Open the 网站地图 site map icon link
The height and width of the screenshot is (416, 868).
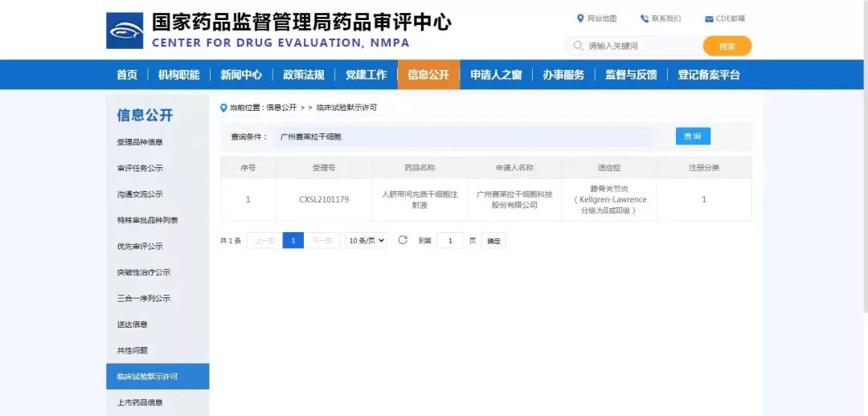click(580, 18)
